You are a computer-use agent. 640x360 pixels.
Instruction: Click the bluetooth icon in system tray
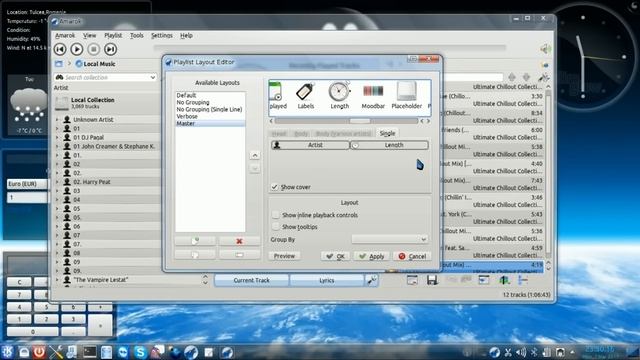(x=533, y=352)
